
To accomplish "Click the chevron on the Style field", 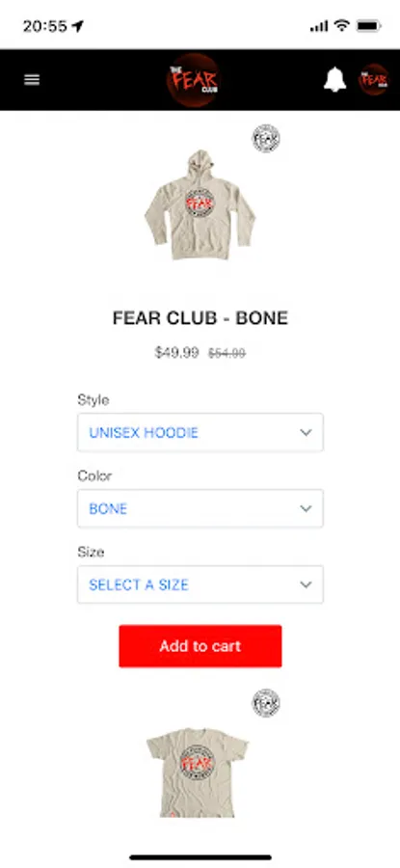I will [x=306, y=432].
